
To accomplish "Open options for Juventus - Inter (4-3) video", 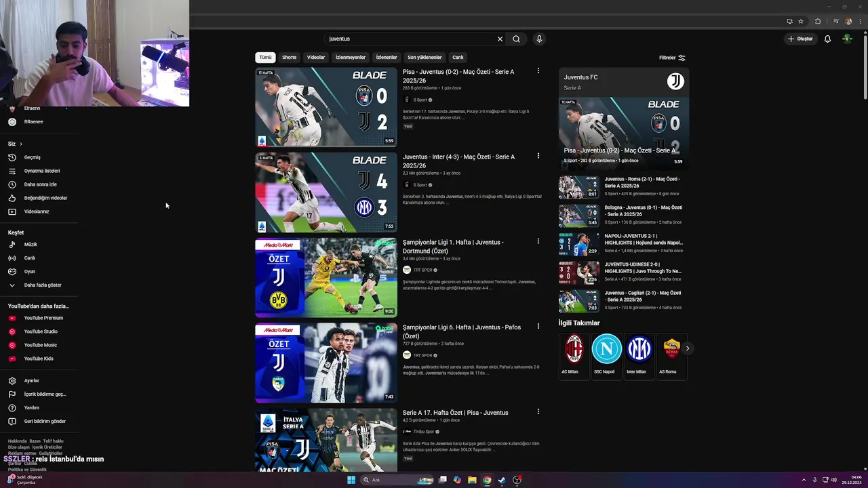I will 538,156.
